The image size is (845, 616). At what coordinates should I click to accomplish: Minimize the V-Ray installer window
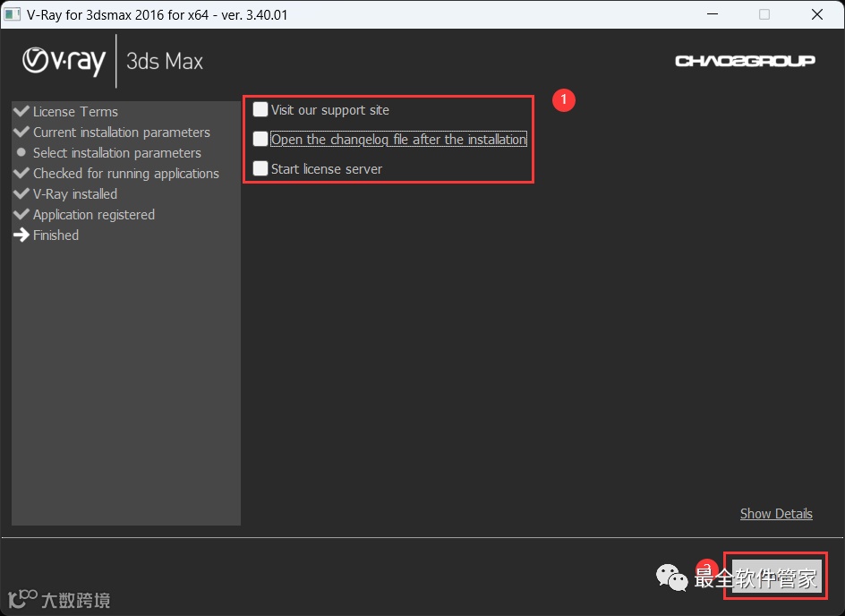point(713,14)
